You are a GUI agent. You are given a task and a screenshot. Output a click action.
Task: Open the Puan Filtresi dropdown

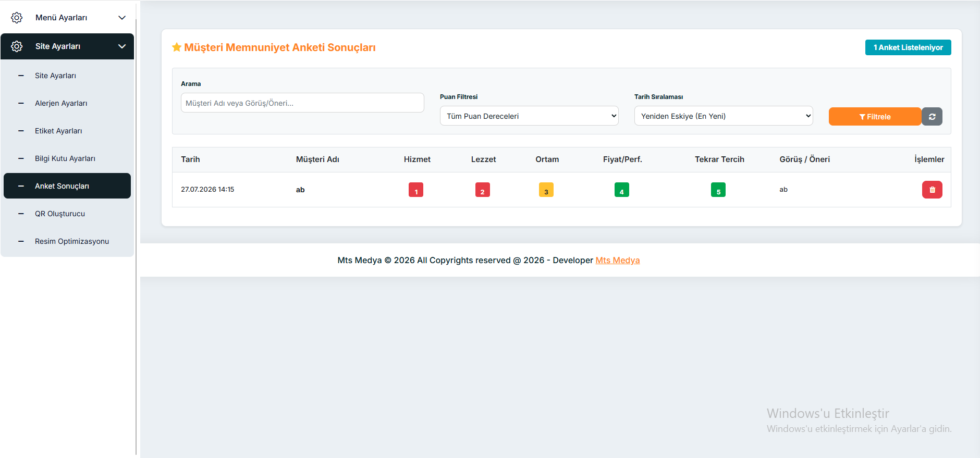tap(529, 116)
